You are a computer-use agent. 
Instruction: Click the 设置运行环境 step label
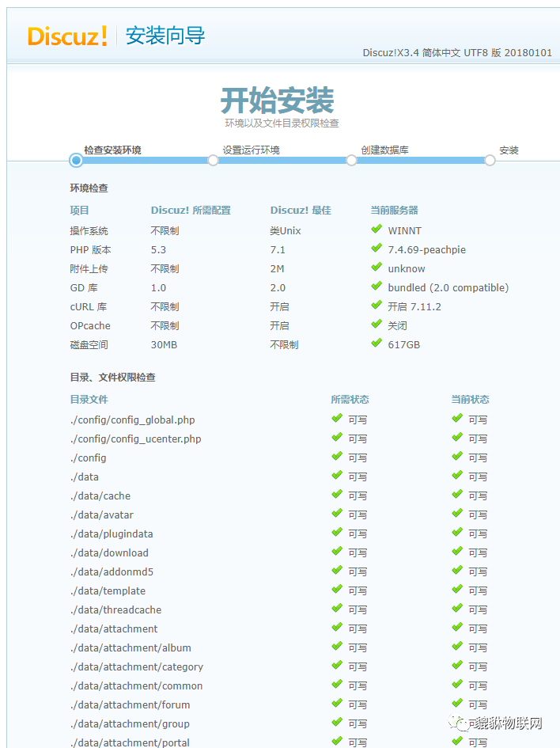pos(252,150)
